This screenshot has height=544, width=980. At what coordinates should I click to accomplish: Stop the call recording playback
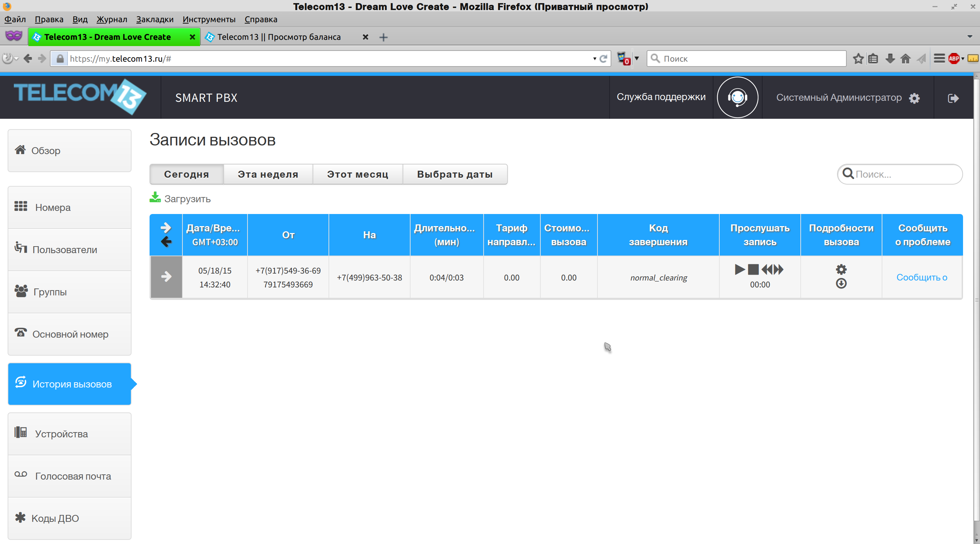coord(753,269)
